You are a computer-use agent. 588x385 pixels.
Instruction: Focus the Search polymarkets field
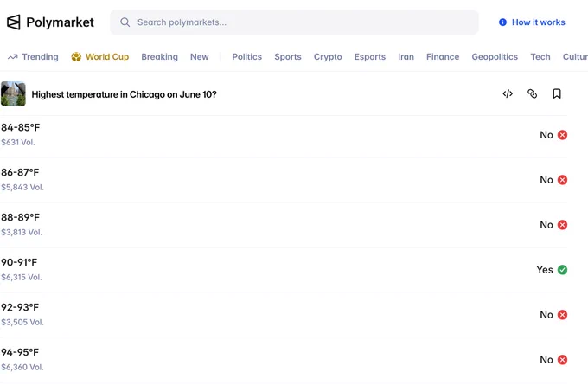[x=294, y=22]
